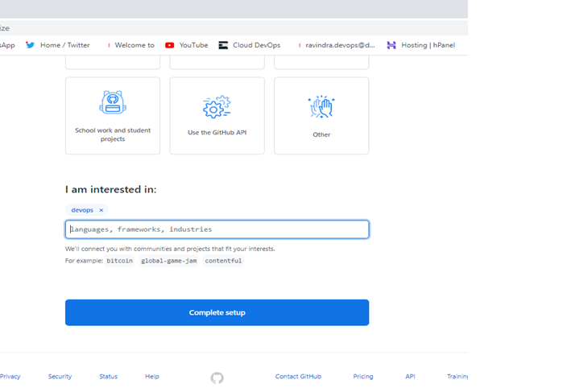View the Pricing footer link

tap(362, 377)
